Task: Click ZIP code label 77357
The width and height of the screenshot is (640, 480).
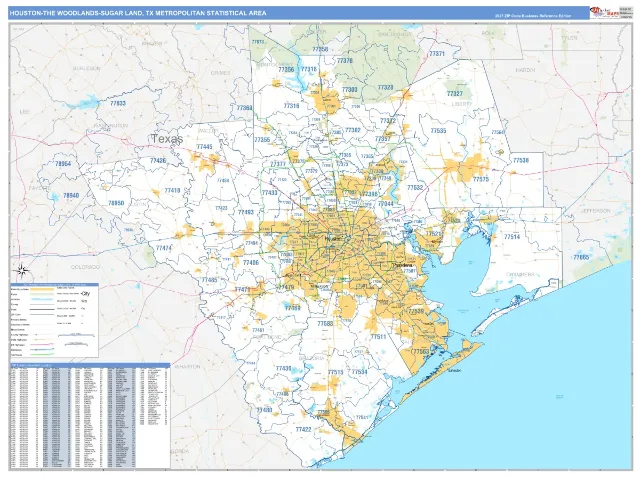Action: point(382,139)
